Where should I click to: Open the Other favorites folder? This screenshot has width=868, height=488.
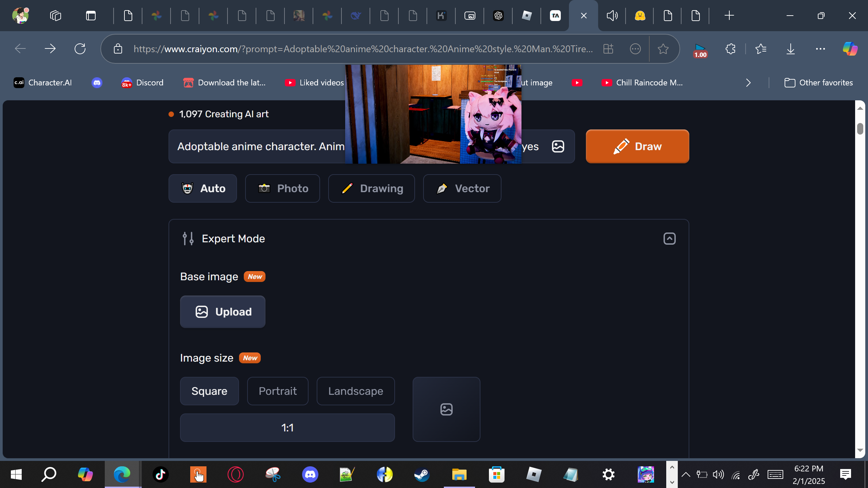pos(818,83)
